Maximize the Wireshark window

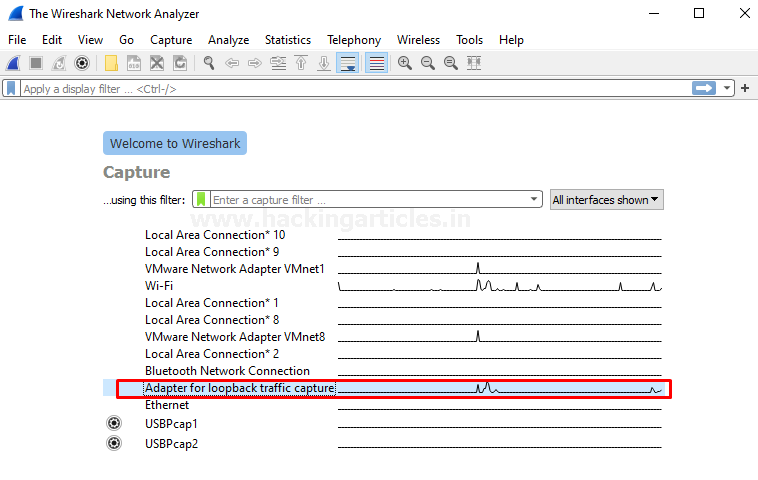coord(699,13)
